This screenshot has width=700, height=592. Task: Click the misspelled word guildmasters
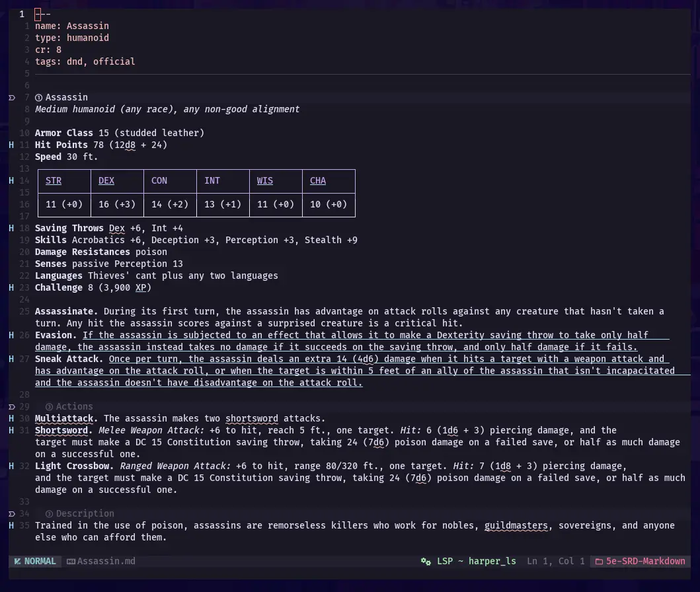click(x=516, y=525)
